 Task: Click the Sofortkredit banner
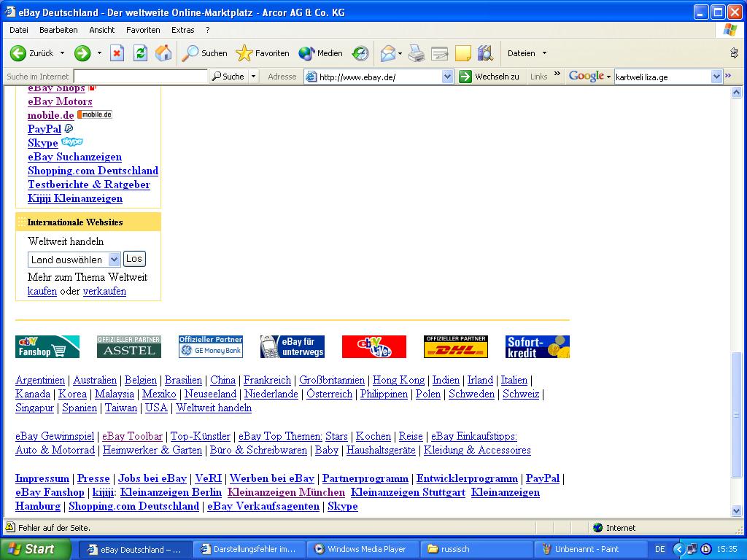tap(538, 346)
